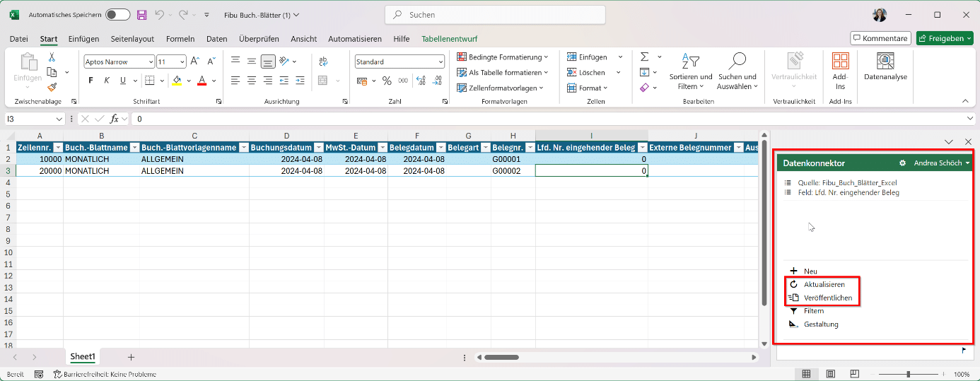Click the Datenanalyse icon in ribbon
Image resolution: width=980 pixels, height=381 pixels.
[885, 61]
